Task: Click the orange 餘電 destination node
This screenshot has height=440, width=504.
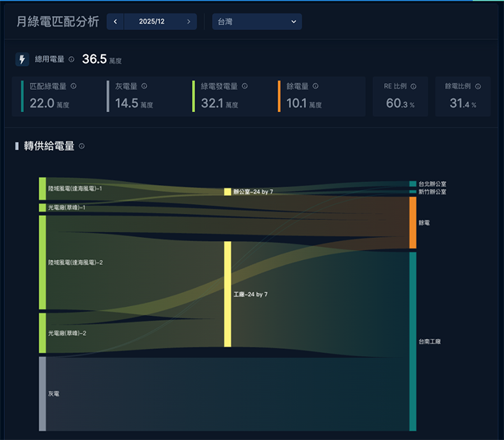Action: [x=413, y=222]
